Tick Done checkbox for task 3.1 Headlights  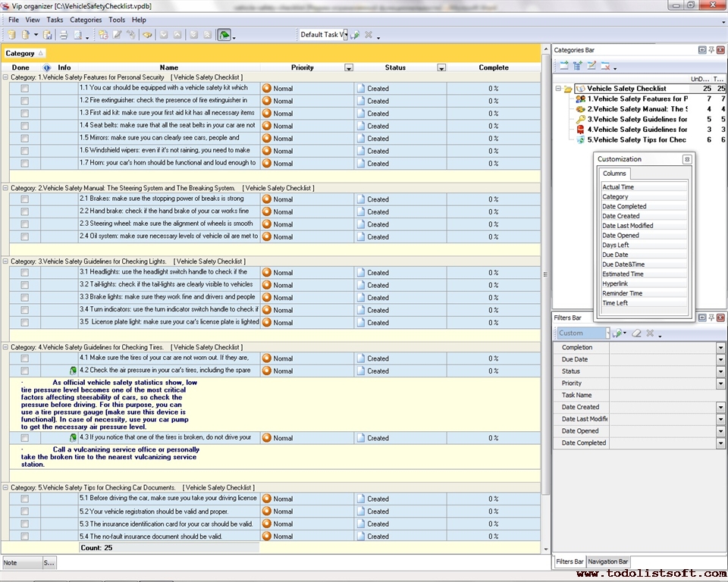point(24,272)
